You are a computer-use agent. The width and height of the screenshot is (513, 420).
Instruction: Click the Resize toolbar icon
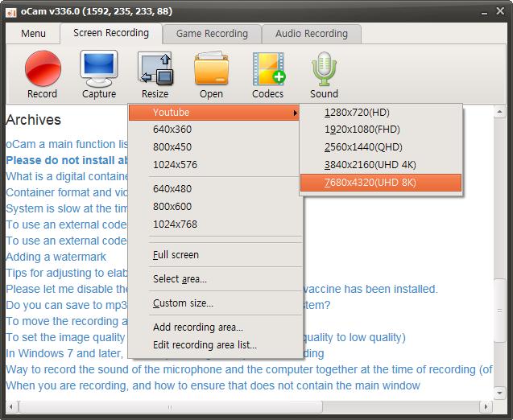[x=155, y=68]
